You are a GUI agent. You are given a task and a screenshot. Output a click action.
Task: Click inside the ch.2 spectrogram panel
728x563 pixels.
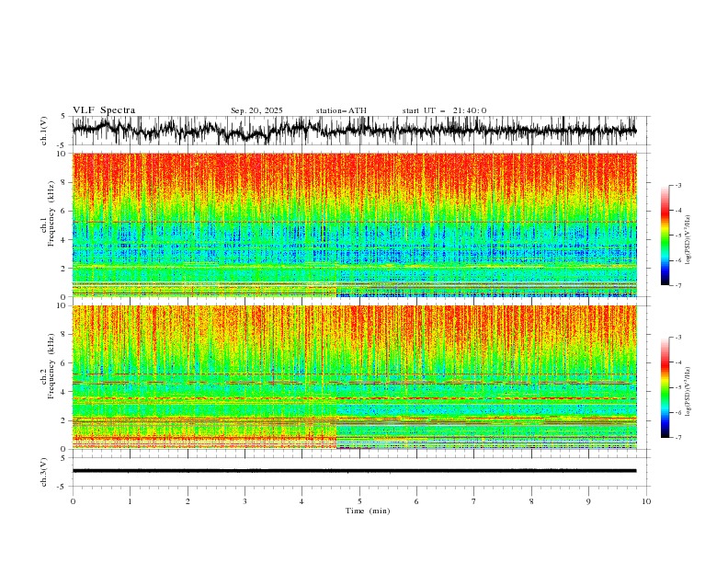354,377
